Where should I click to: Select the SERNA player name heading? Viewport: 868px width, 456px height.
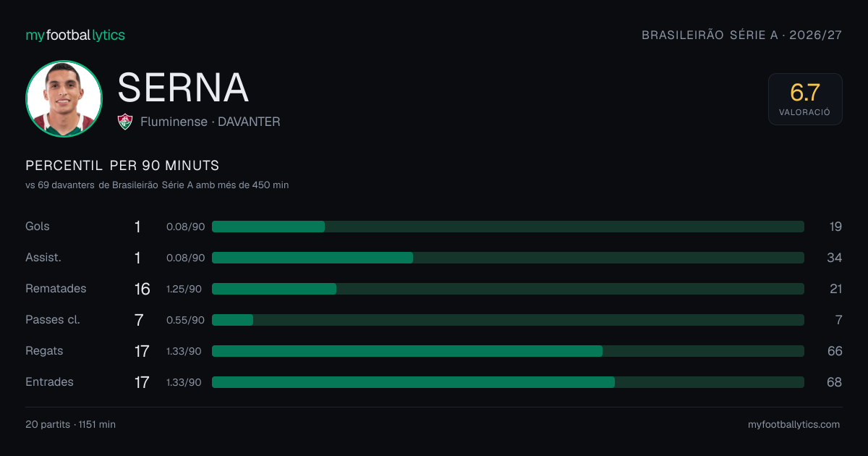pyautogui.click(x=183, y=88)
